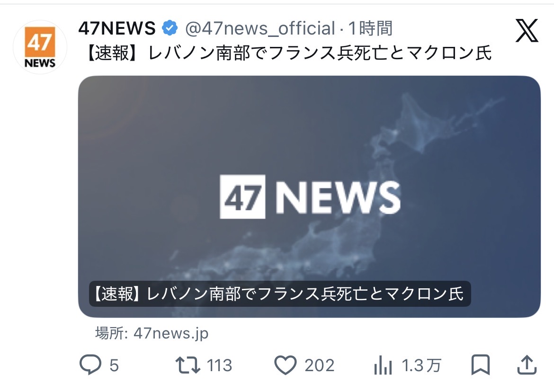Click the reply count 5

[114, 365]
